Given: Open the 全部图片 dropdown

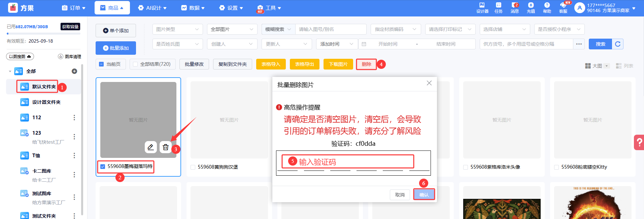Looking at the screenshot, I should 232,29.
